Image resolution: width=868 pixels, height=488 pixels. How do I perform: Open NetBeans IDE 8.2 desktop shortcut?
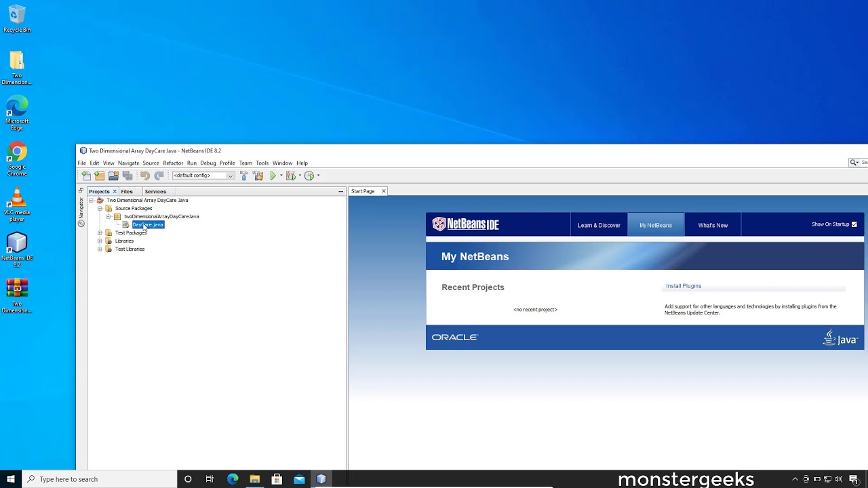[17, 247]
